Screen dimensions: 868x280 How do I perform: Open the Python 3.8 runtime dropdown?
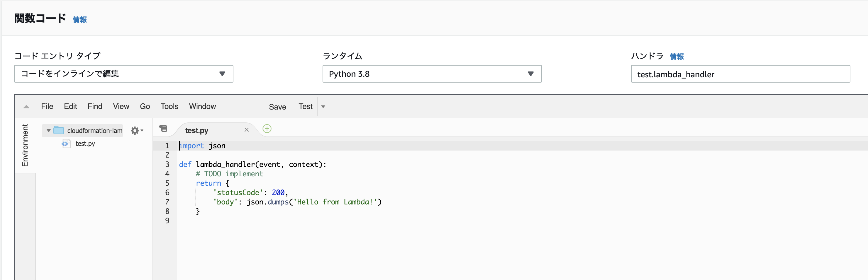coord(432,74)
